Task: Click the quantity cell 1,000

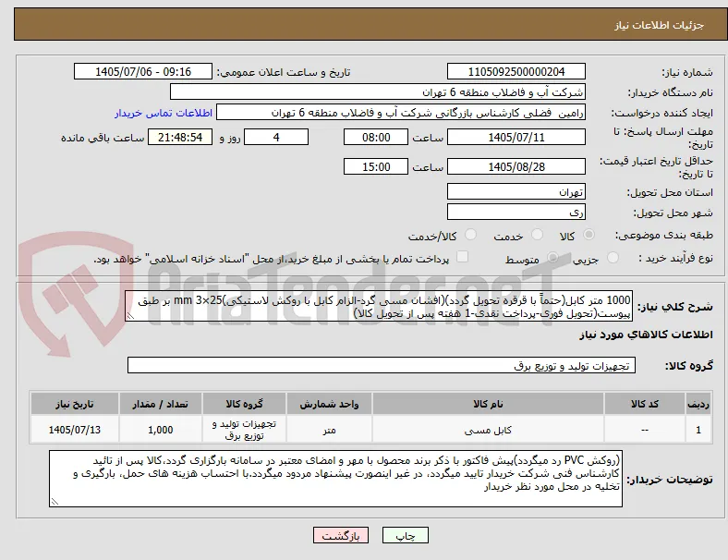Action: tap(160, 430)
